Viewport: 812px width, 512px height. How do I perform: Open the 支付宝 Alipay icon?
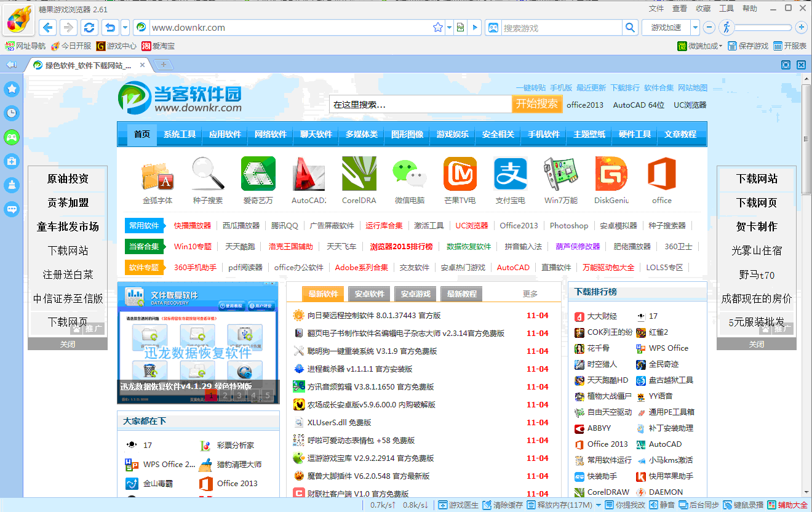pos(511,174)
